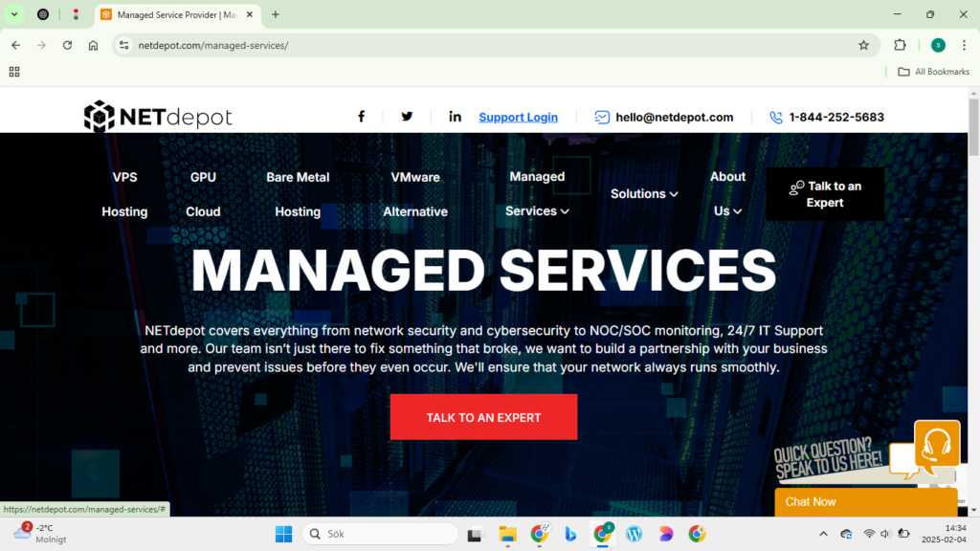Open NETdepot Twitter page icon

tap(407, 117)
